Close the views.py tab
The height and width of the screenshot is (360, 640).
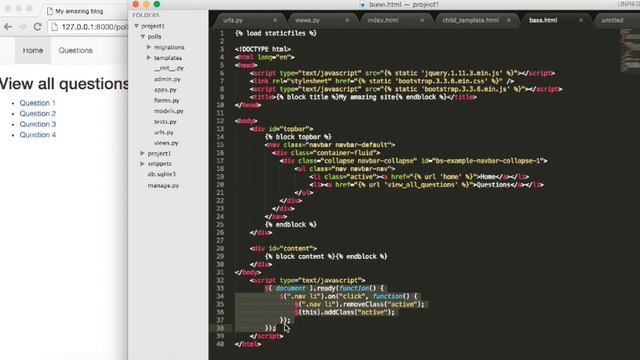tap(347, 20)
